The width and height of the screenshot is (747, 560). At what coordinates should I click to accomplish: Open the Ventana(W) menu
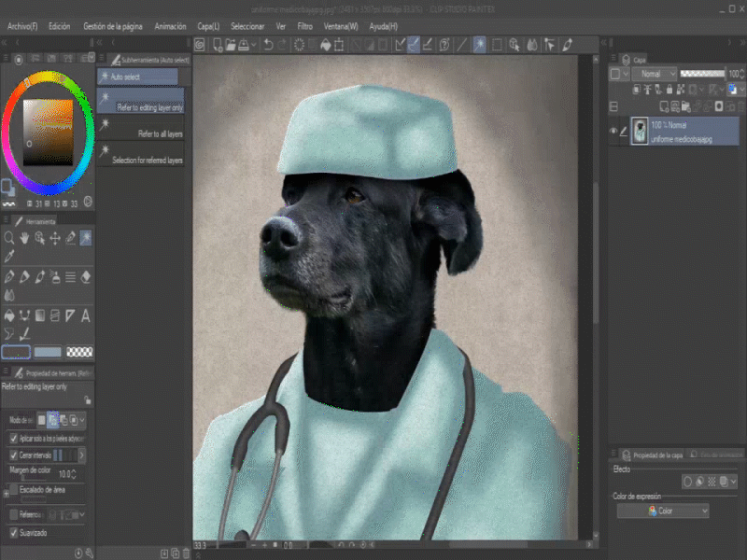coord(341,27)
